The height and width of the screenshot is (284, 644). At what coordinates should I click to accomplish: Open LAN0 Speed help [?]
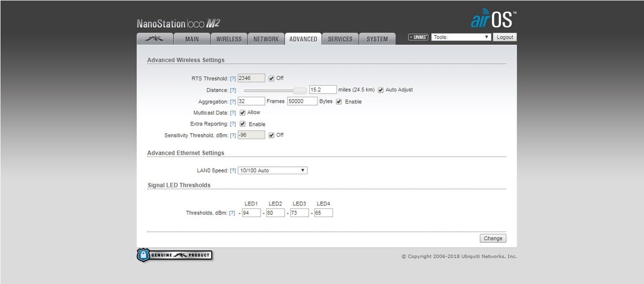(233, 171)
